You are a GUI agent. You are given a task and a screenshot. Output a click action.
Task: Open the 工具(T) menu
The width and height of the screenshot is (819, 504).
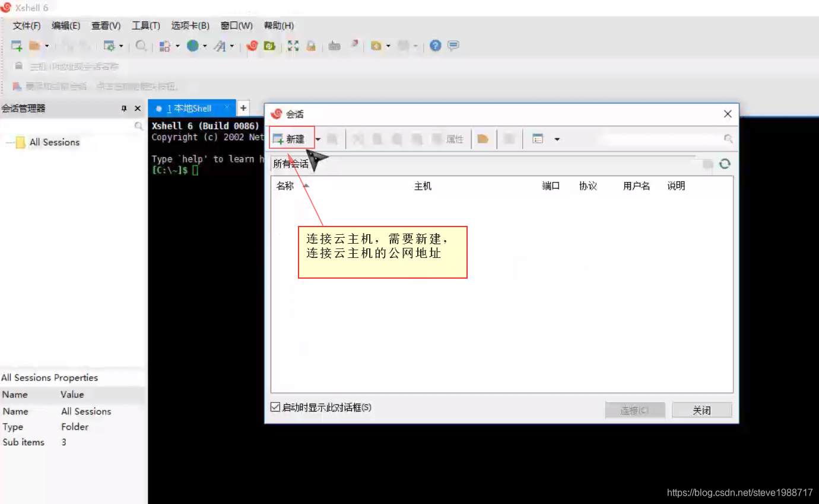click(146, 25)
